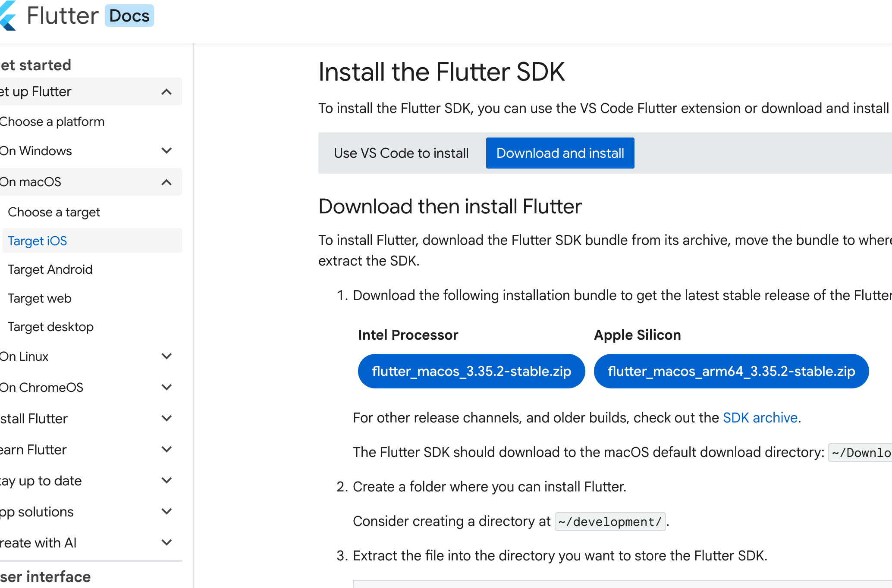Click the Docs badge in header

129,16
